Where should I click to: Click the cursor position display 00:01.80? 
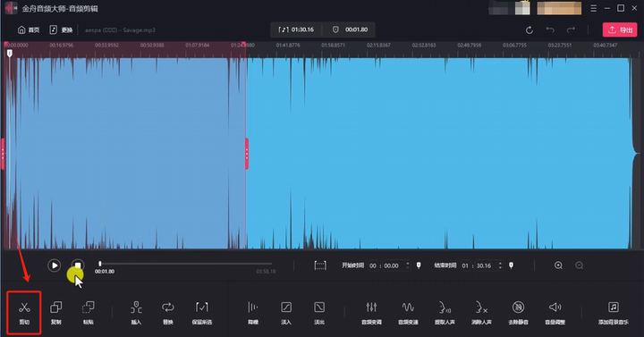pyautogui.click(x=351, y=29)
